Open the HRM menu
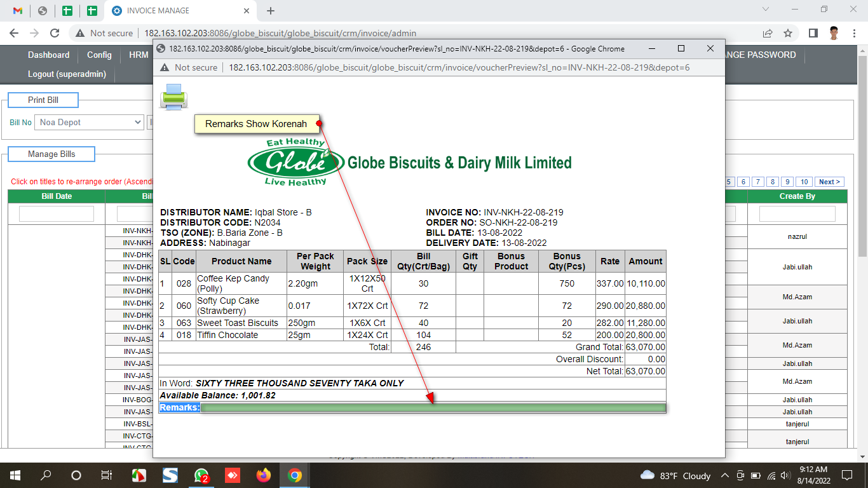 tap(139, 55)
